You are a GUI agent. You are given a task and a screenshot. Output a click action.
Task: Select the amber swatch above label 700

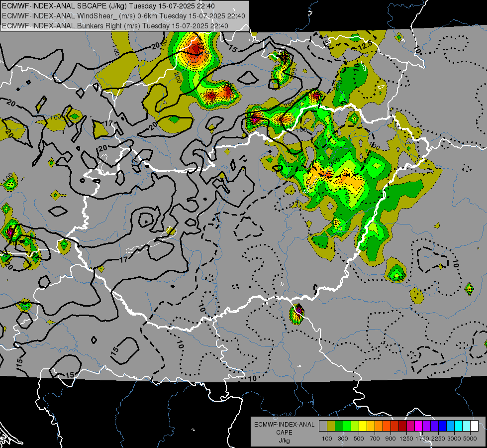[371, 426]
